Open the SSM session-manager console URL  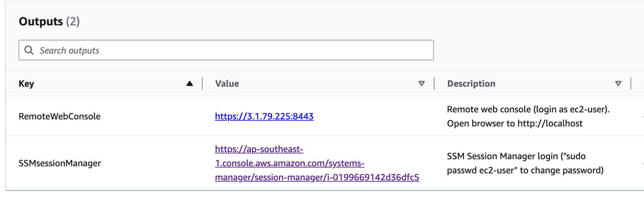pos(317,163)
